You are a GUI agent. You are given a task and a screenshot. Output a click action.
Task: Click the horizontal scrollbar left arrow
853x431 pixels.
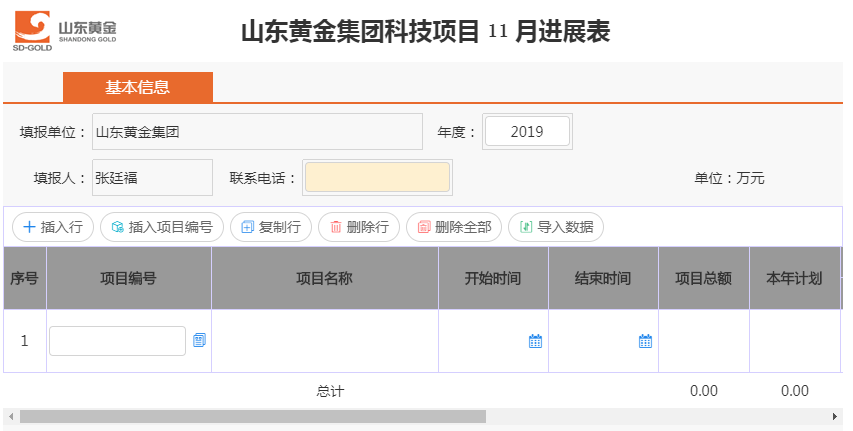point(10,416)
